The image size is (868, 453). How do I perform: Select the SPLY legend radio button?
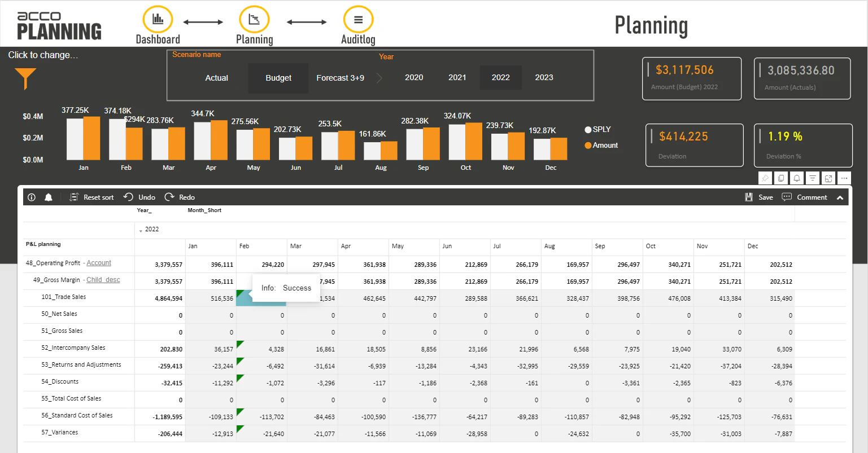(587, 129)
